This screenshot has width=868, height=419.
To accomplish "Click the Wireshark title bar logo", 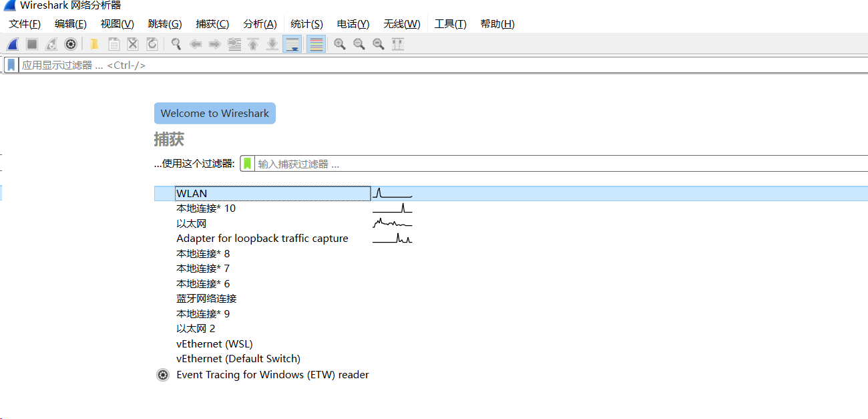I will pos(10,6).
